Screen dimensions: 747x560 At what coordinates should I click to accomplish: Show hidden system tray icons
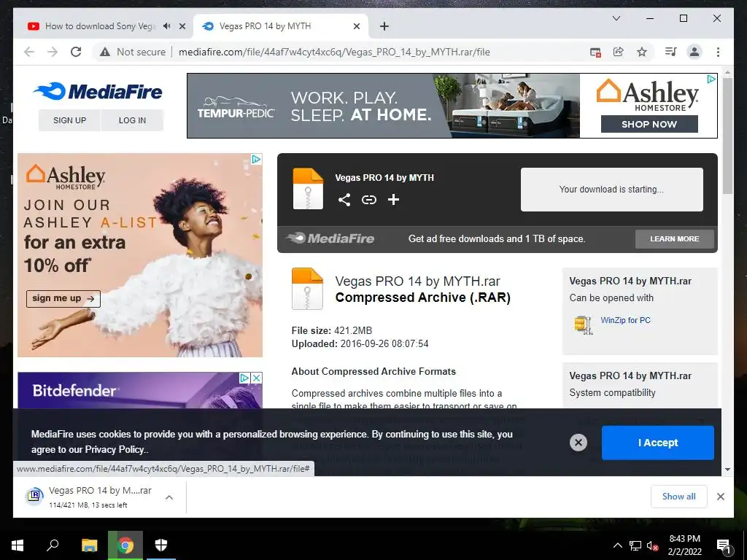(x=617, y=545)
